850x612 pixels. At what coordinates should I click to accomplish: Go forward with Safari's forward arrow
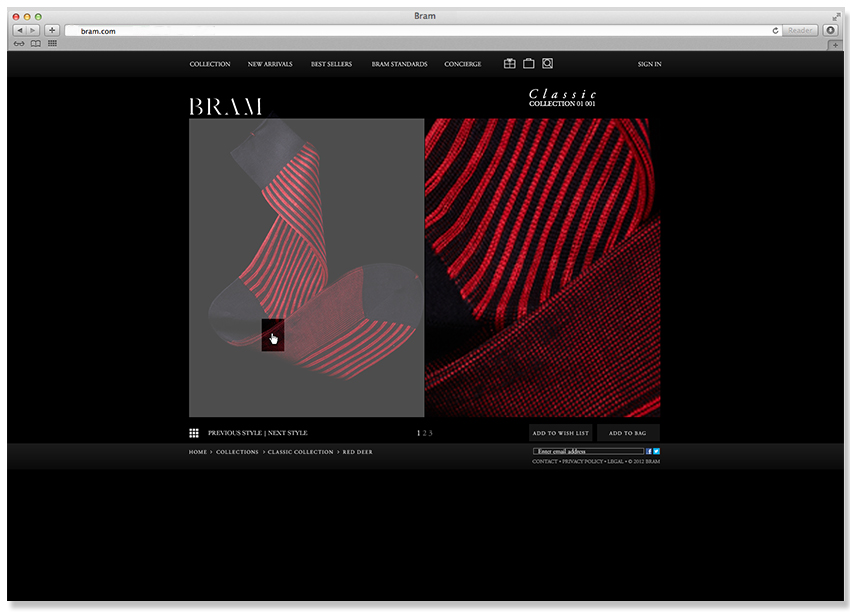[x=33, y=30]
